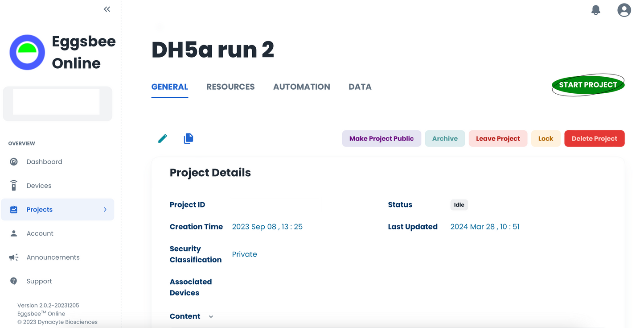This screenshot has height=328, width=644.
Task: Go to Account in the sidebar
Action: [40, 233]
